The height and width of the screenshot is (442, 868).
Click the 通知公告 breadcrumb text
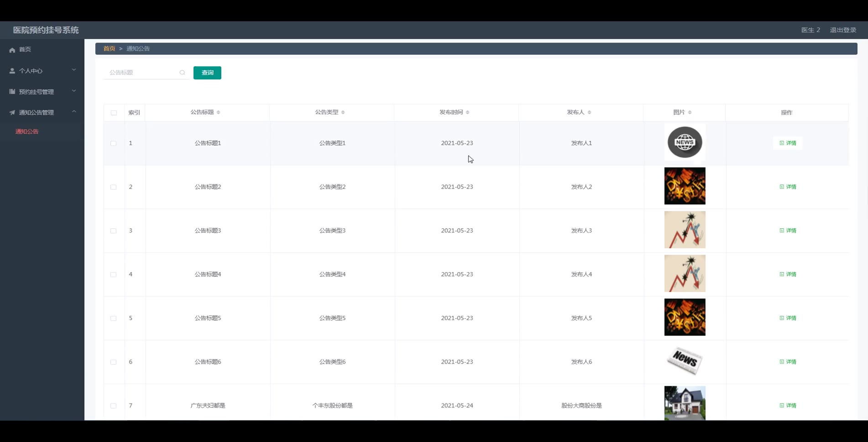pyautogui.click(x=138, y=48)
